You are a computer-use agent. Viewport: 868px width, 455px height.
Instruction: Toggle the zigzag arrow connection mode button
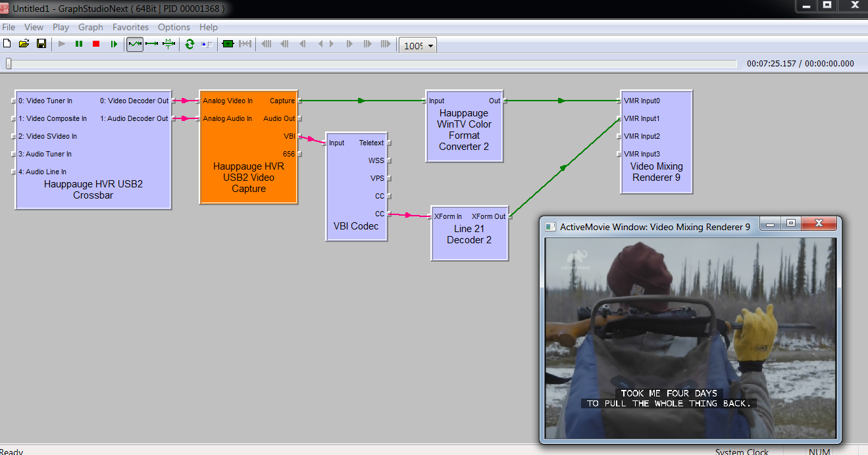135,44
